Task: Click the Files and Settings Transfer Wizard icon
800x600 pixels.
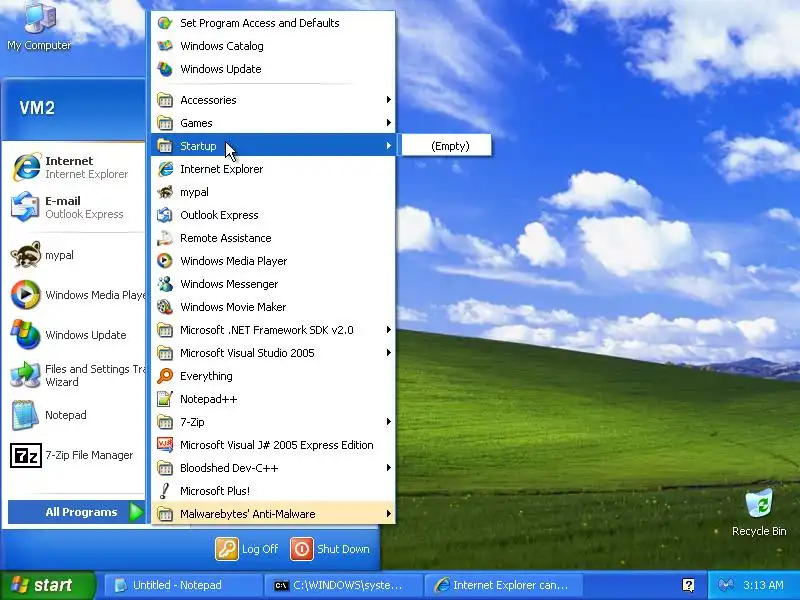Action: coord(26,375)
